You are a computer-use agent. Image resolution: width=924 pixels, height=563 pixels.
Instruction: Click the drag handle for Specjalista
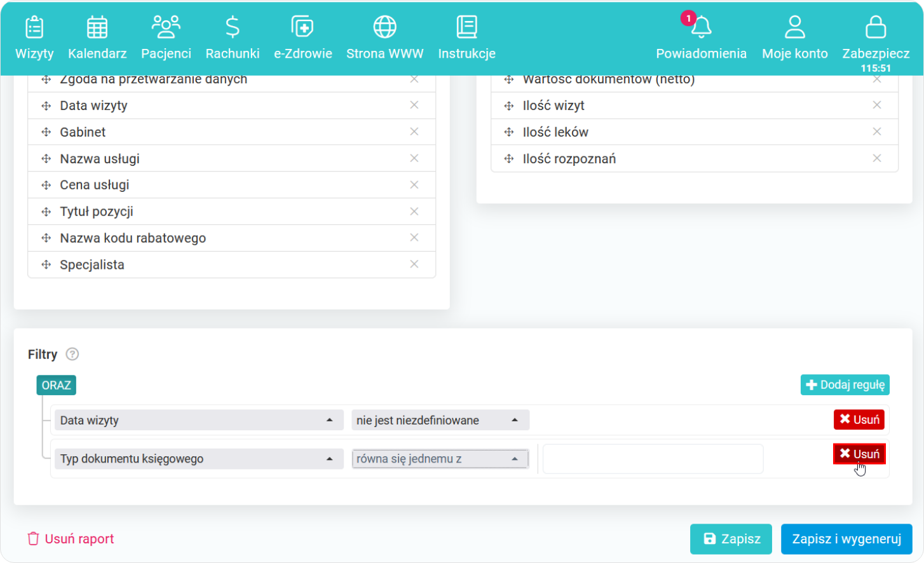tap(46, 265)
